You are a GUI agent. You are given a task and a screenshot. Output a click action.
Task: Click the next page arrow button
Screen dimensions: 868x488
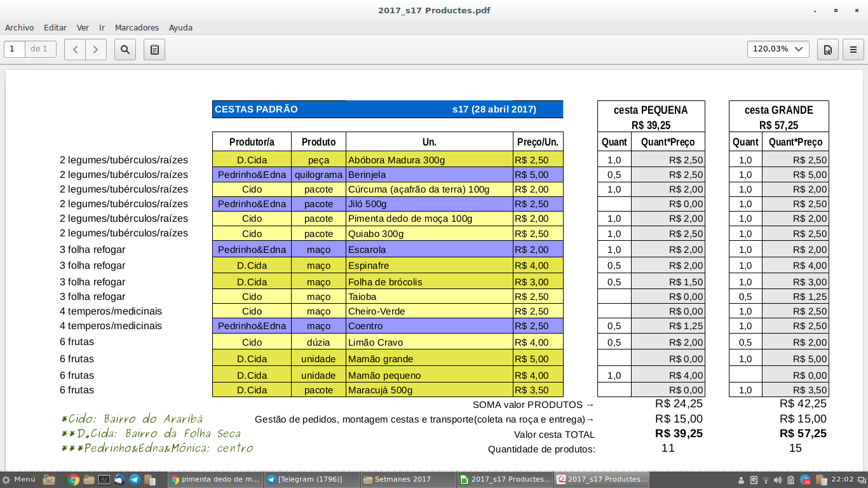click(x=96, y=50)
